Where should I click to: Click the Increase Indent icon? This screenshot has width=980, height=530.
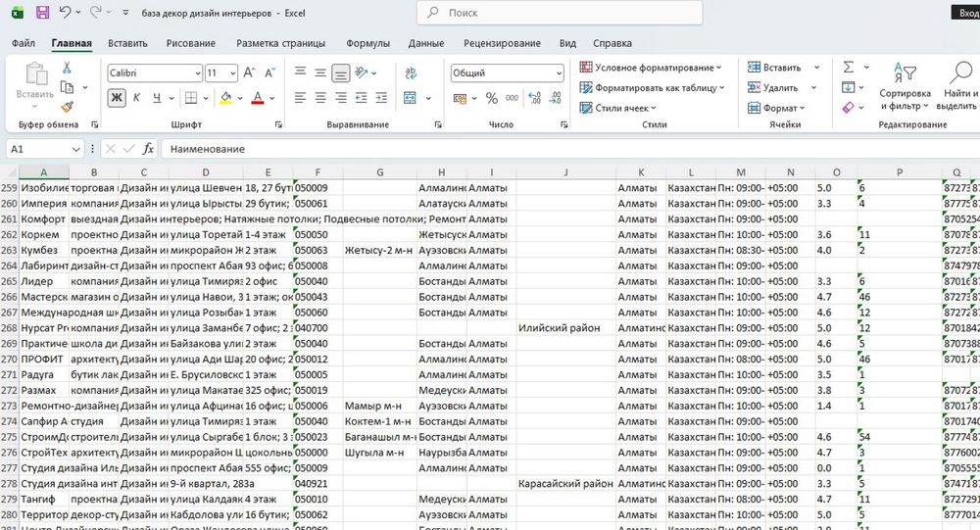(381, 98)
